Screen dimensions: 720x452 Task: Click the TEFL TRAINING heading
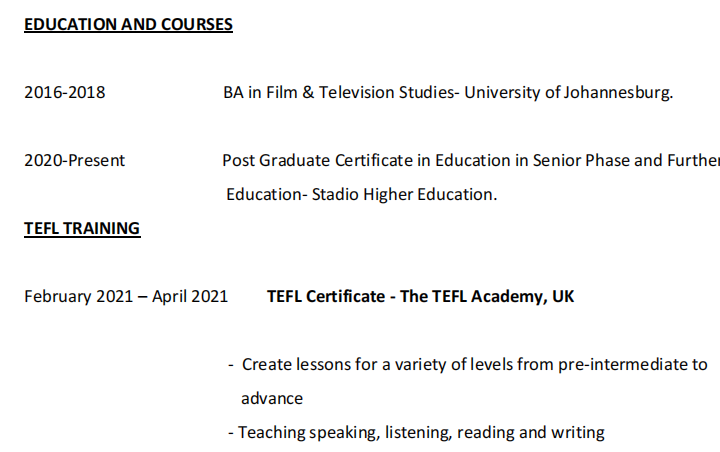tap(82, 229)
